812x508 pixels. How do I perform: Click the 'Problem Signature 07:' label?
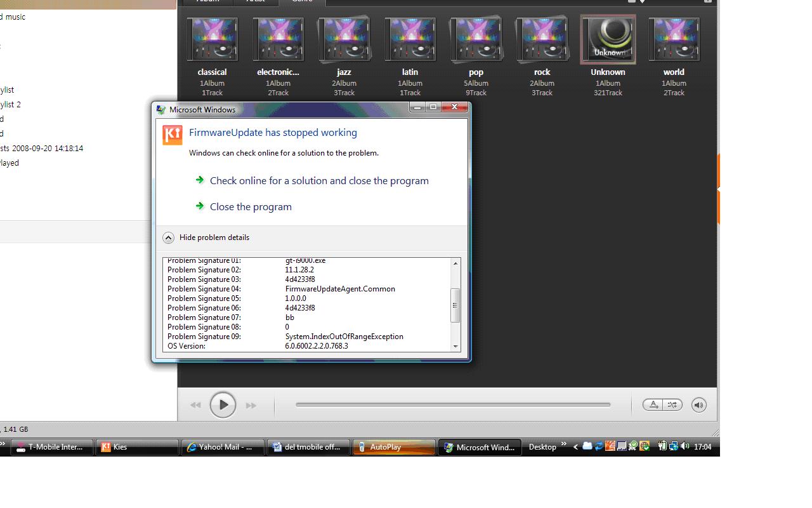point(204,317)
